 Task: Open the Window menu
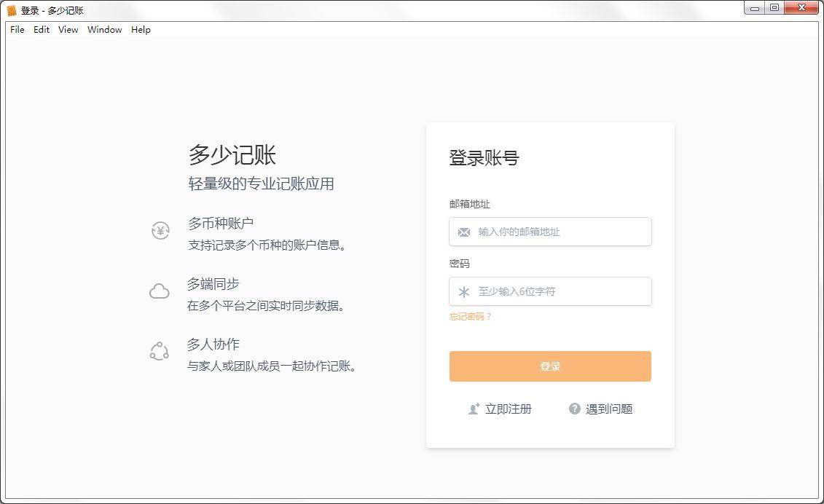coord(104,30)
